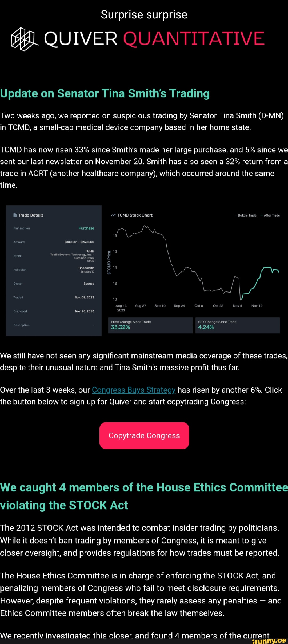The height and width of the screenshot is (644, 288).
Task: Click the Surprise surprise title text
Action: pyautogui.click(x=144, y=15)
